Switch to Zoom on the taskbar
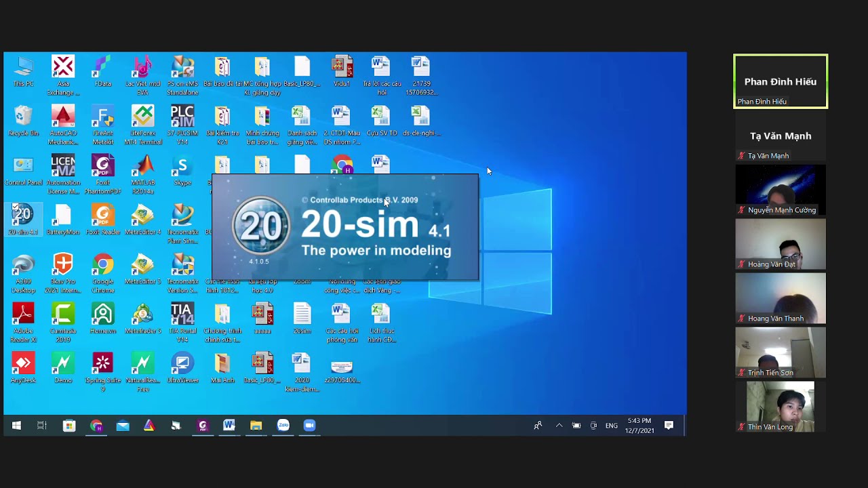868x488 pixels. coord(309,426)
